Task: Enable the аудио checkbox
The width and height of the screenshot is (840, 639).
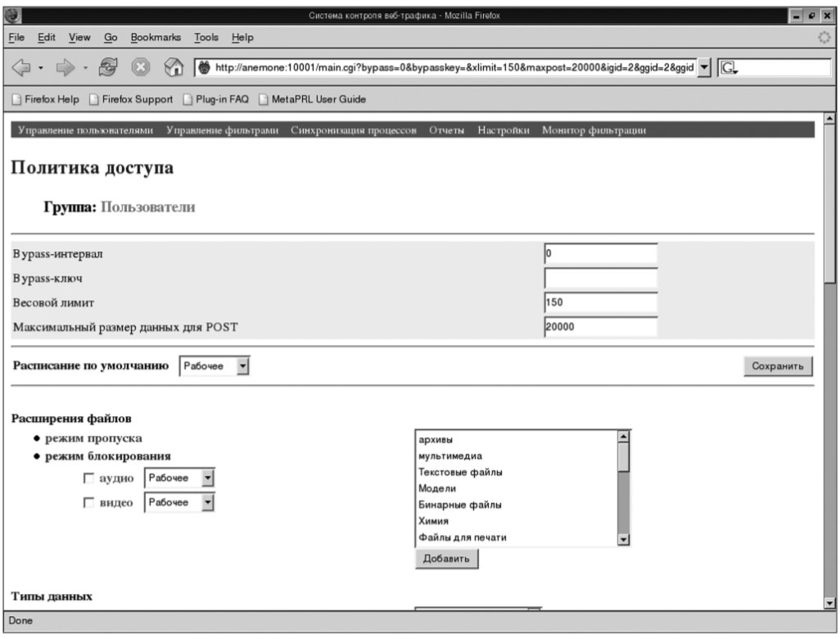Action: click(88, 478)
